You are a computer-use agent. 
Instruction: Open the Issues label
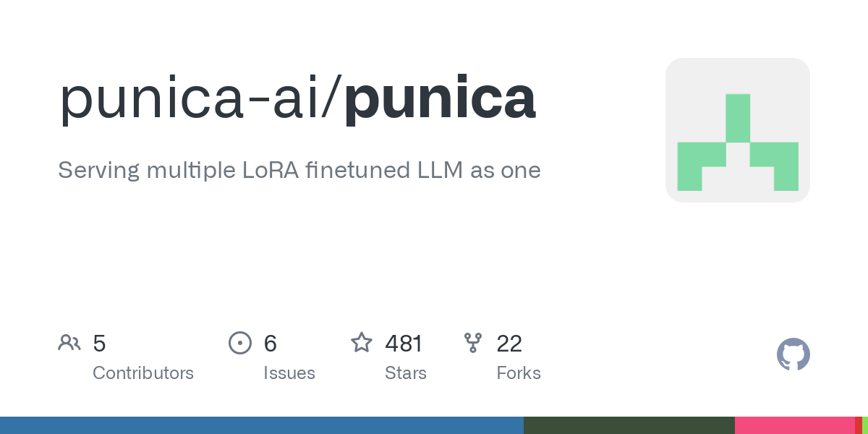click(289, 373)
